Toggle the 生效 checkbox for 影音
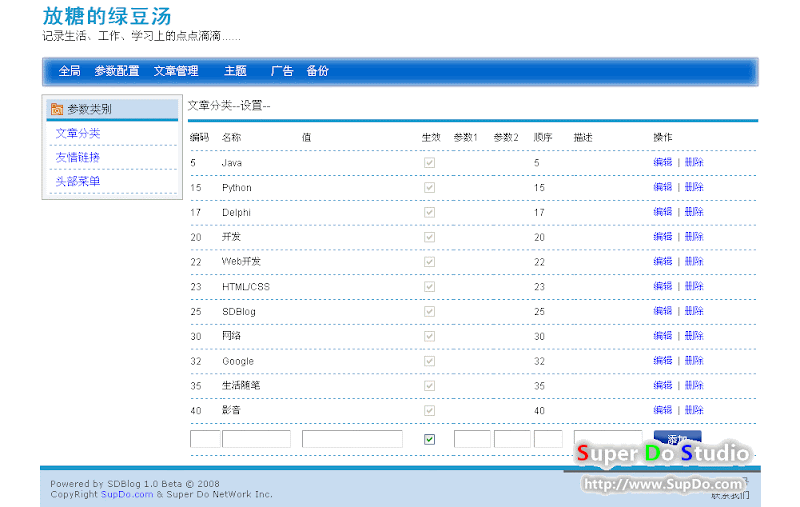The image size is (800, 507). click(x=430, y=411)
